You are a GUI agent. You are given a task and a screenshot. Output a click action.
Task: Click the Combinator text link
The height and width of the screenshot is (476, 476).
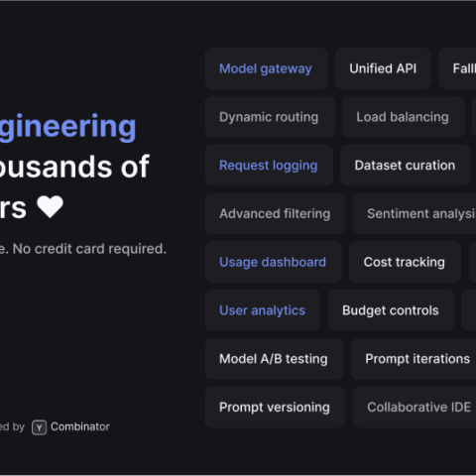80,426
